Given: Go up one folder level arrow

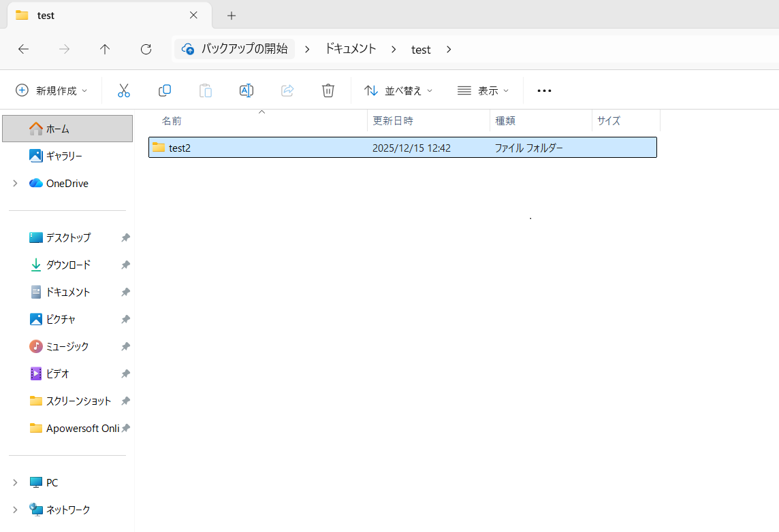Looking at the screenshot, I should click(105, 49).
